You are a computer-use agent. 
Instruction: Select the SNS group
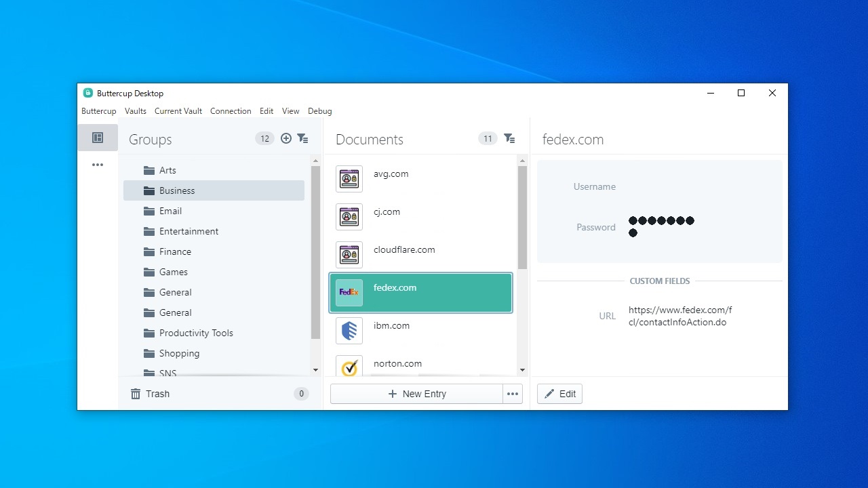click(x=214, y=372)
